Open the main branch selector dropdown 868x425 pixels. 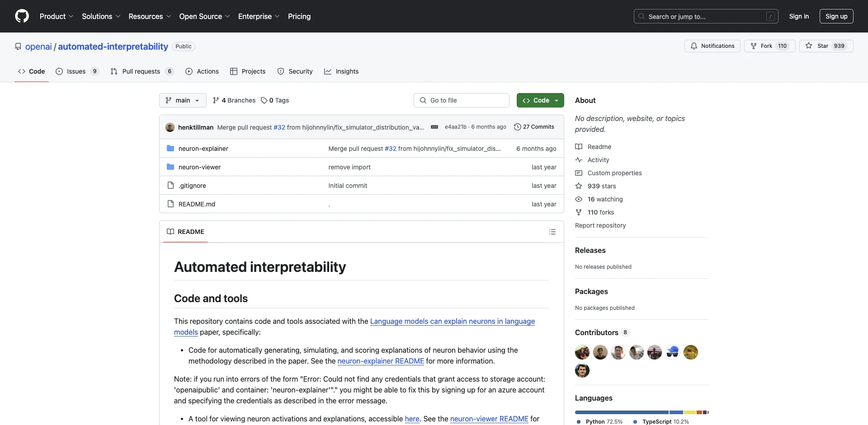183,100
